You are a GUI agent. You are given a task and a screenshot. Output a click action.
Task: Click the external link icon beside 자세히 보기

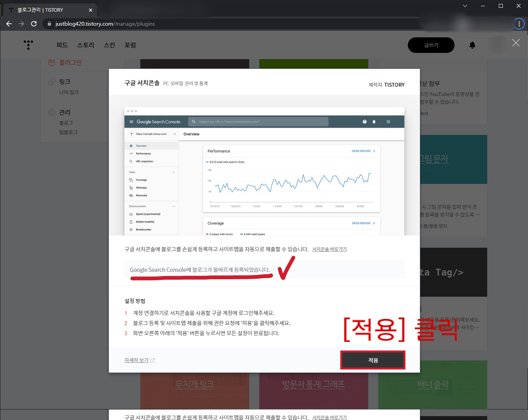(152, 360)
